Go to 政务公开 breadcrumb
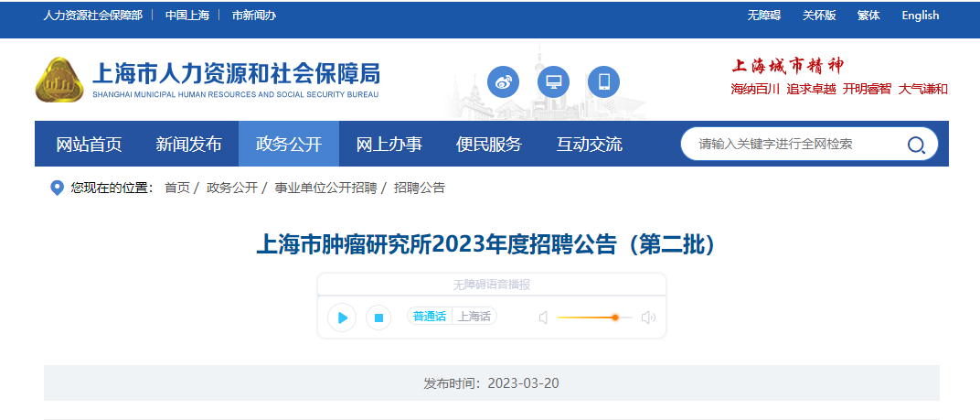The width and height of the screenshot is (980, 420). coord(232,188)
